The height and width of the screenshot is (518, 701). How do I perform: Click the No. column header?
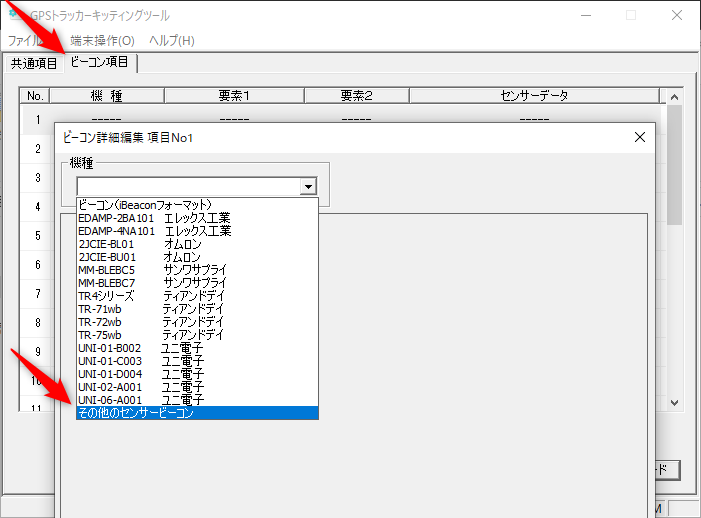pos(35,96)
